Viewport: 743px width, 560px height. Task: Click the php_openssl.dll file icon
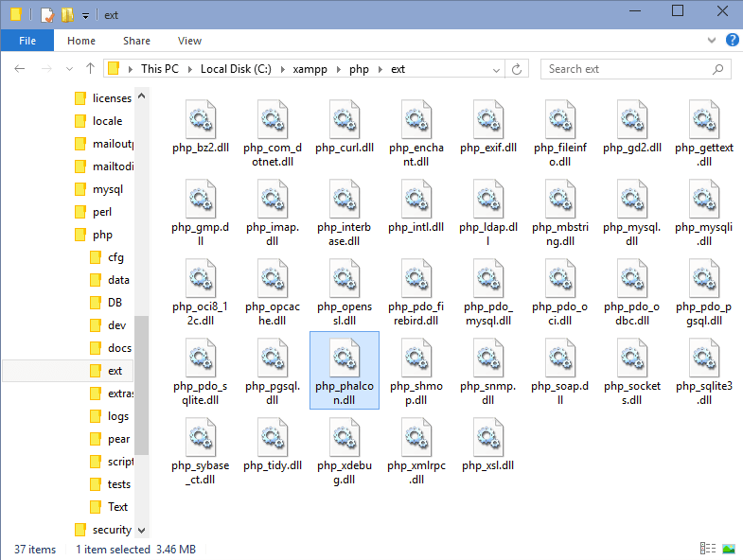(x=345, y=279)
